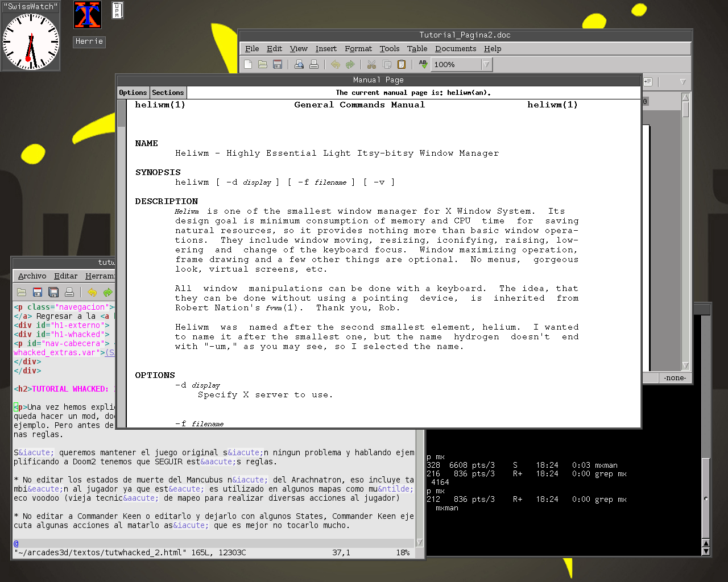Click the small UPM icon beside the Herrie icon
The image size is (728, 582).
click(x=117, y=10)
